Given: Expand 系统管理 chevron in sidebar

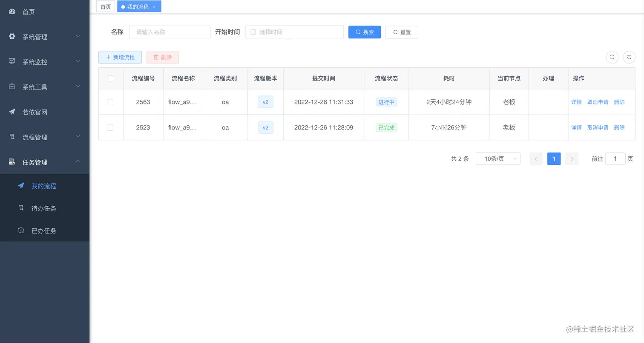Looking at the screenshot, I should point(78,36).
